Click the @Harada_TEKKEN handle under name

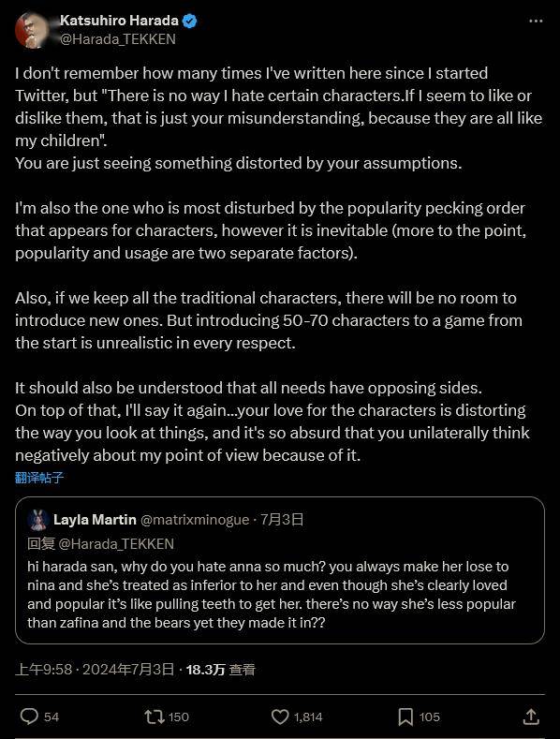[118, 39]
